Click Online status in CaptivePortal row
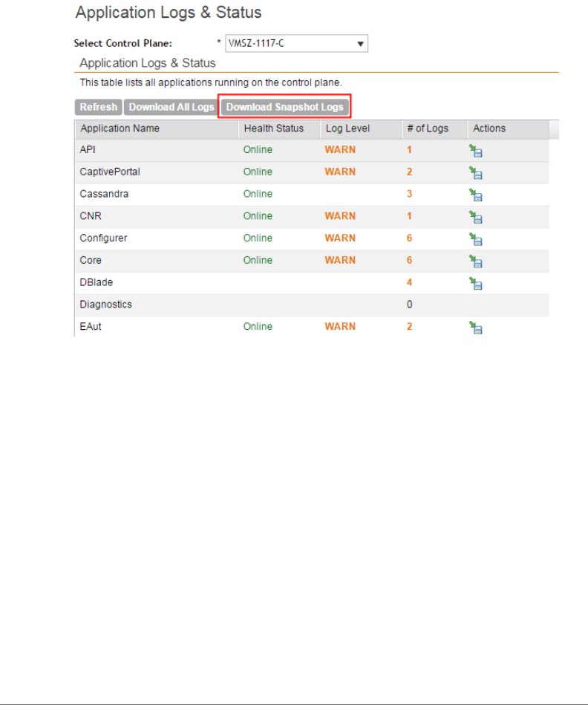 (258, 172)
